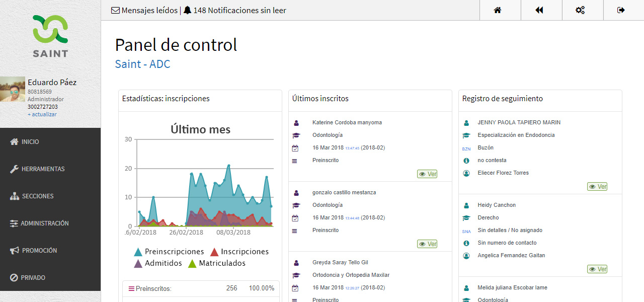Click the "Panel de control" page heading
644x302 pixels.
pos(176,45)
